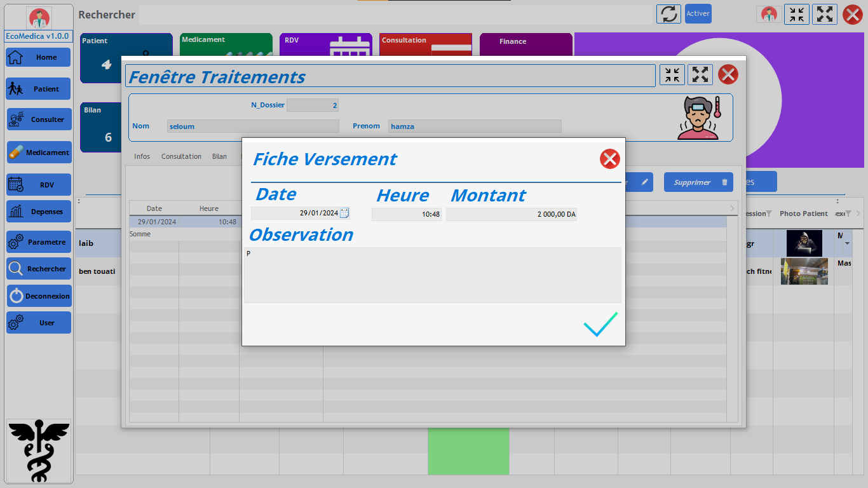
Task: Click the Montant amount field
Action: [511, 215]
